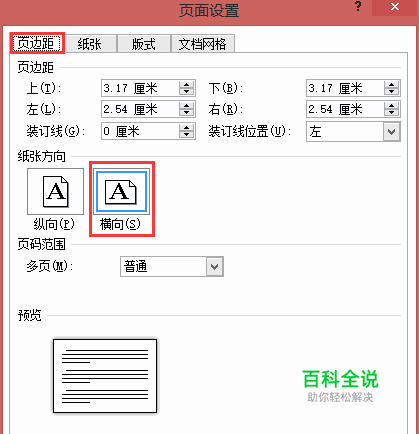Open the 装订线位置 dropdown arrow

coord(392,132)
